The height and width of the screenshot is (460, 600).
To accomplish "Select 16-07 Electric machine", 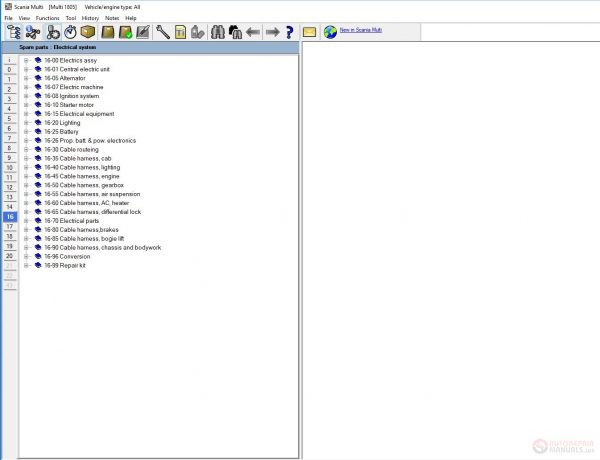I will [73, 87].
